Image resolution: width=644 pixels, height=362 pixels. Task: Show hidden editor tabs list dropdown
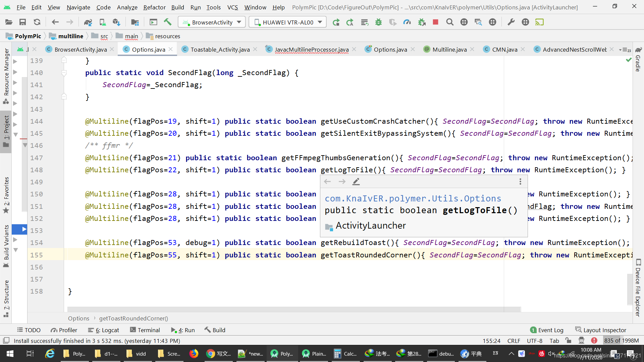(624, 50)
